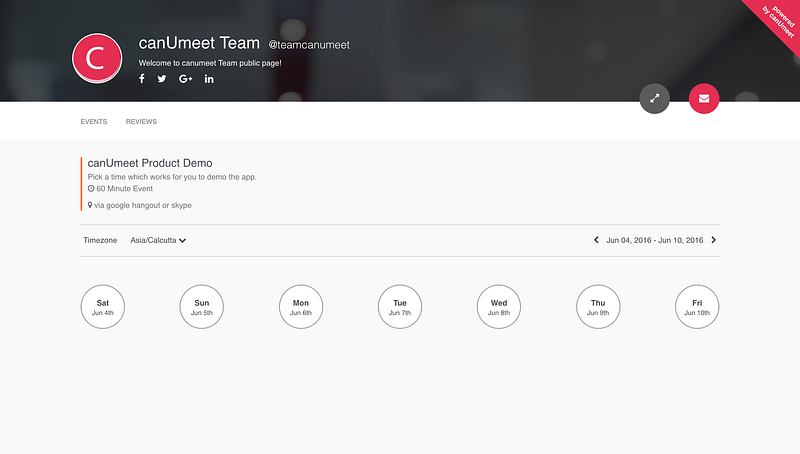This screenshot has height=454, width=800.
Task: Go to previous week arrow
Action: coord(596,240)
